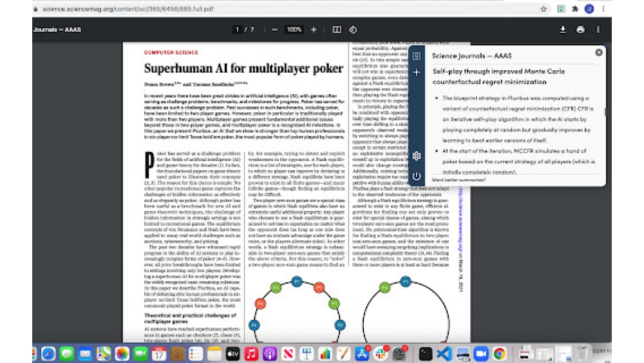Image resolution: width=644 pixels, height=363 pixels.
Task: Open Zoom from the dock
Action: pyautogui.click(x=481, y=353)
